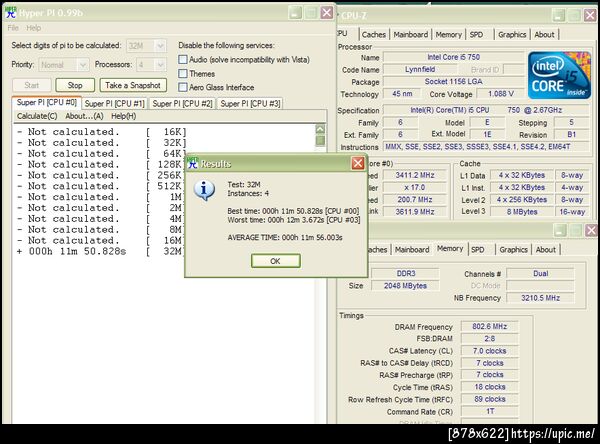Close the upper CPU-Z window
Image resolution: width=600 pixels, height=444 pixels.
(590, 15)
